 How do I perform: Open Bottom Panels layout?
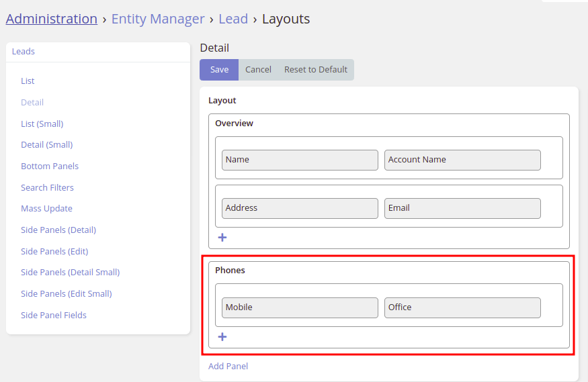(50, 166)
